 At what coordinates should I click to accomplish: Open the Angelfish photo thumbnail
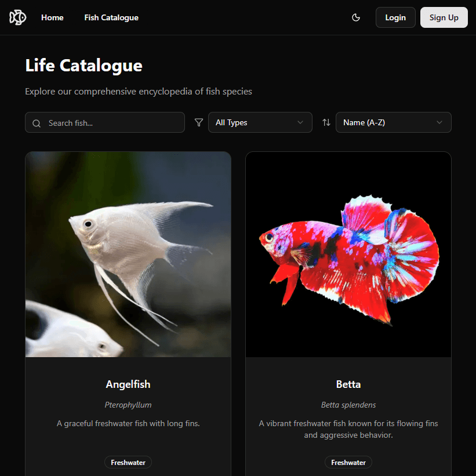click(128, 255)
